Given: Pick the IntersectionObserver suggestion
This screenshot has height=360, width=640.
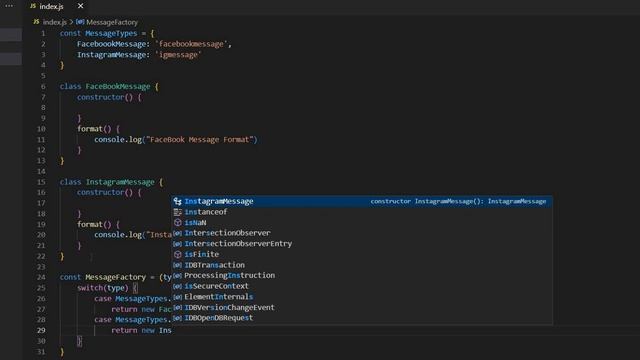Looking at the screenshot, I should pyautogui.click(x=362, y=233).
